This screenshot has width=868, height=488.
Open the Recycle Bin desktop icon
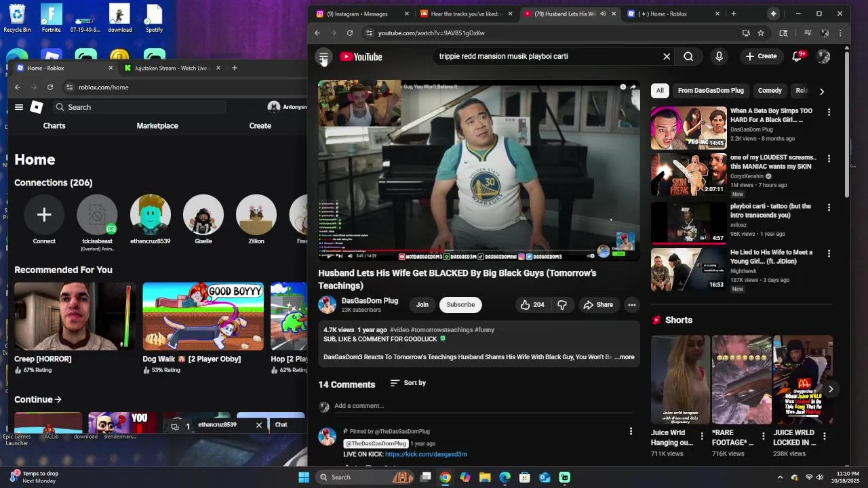[x=17, y=18]
